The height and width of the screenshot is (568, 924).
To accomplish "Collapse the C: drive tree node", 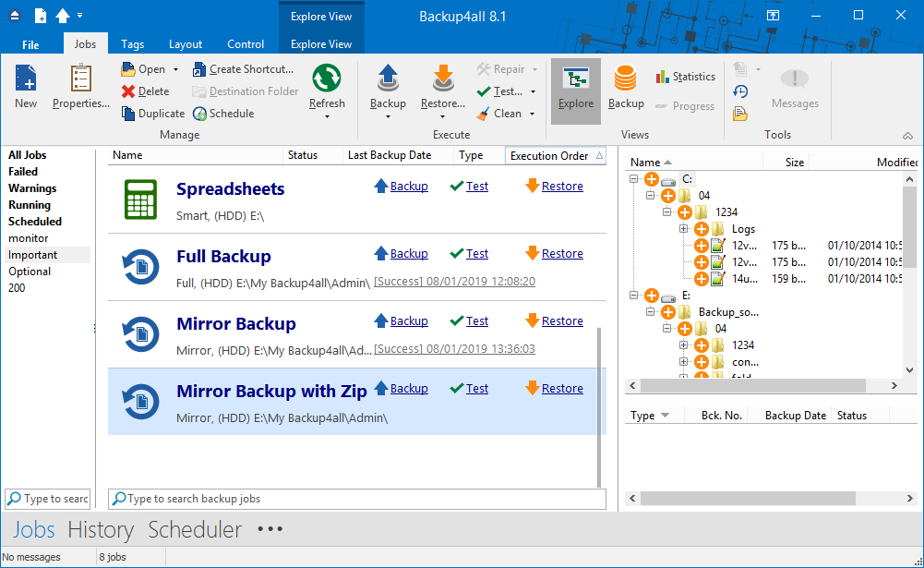I will (634, 179).
